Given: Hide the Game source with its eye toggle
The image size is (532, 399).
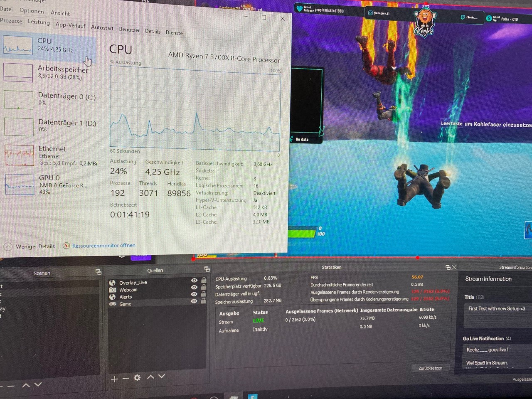Looking at the screenshot, I should click(x=194, y=301).
